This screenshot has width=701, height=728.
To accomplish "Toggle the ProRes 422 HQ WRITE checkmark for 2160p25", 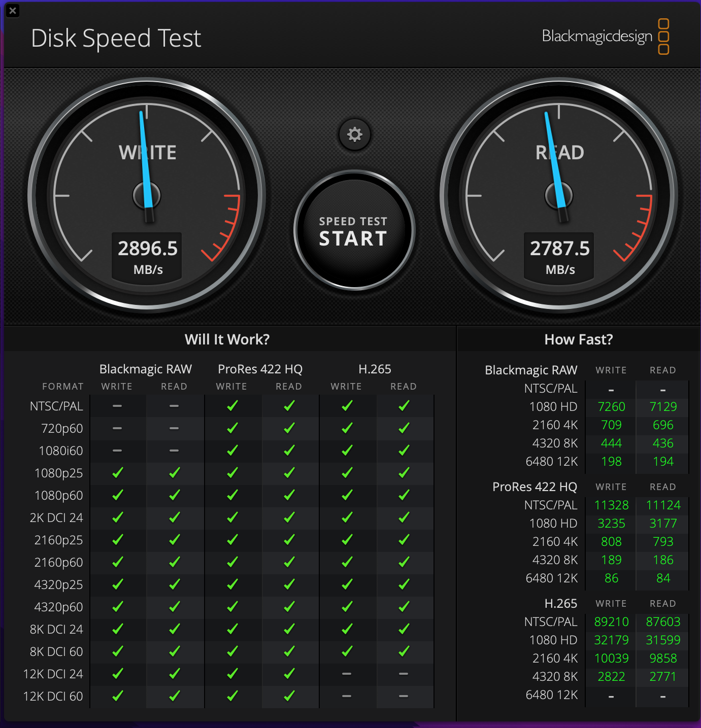I will pos(232,540).
